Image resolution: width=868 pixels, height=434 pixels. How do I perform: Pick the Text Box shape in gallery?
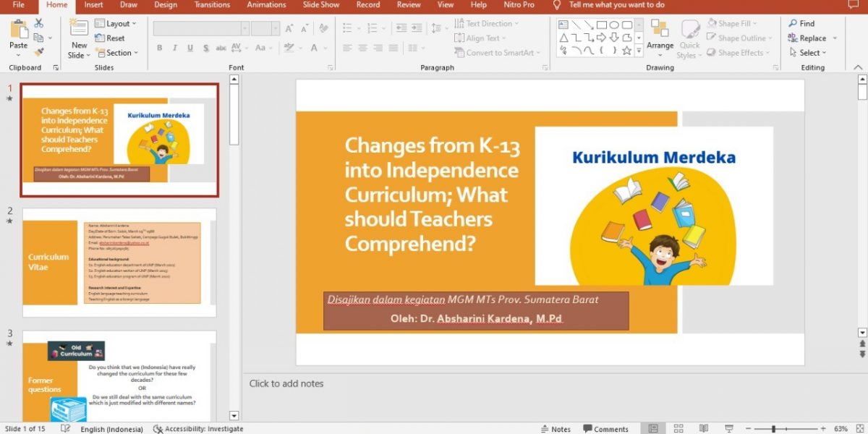[563, 25]
